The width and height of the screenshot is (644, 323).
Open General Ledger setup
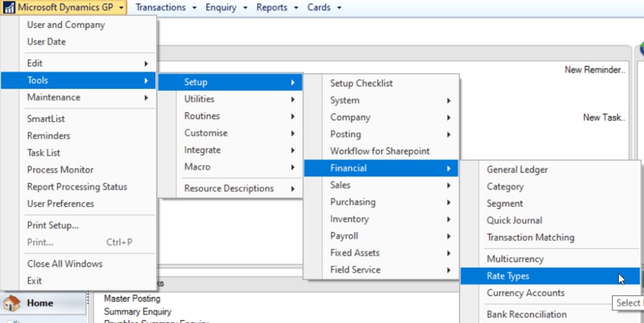coord(517,169)
